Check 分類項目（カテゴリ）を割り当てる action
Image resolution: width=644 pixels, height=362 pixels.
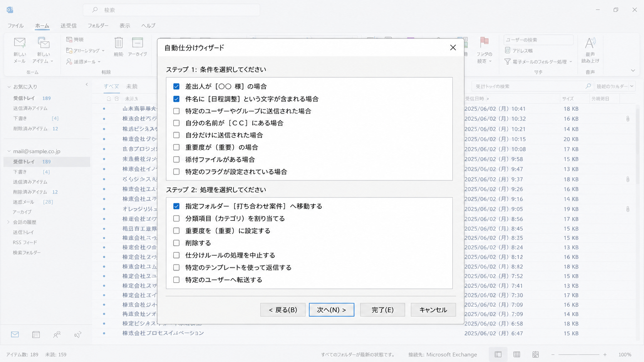pyautogui.click(x=176, y=219)
